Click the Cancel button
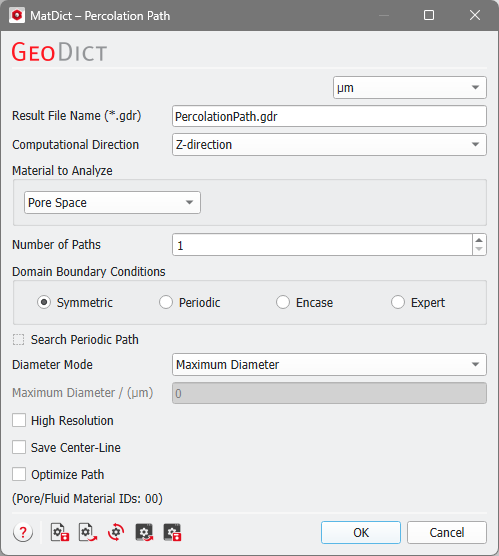 [x=447, y=532]
